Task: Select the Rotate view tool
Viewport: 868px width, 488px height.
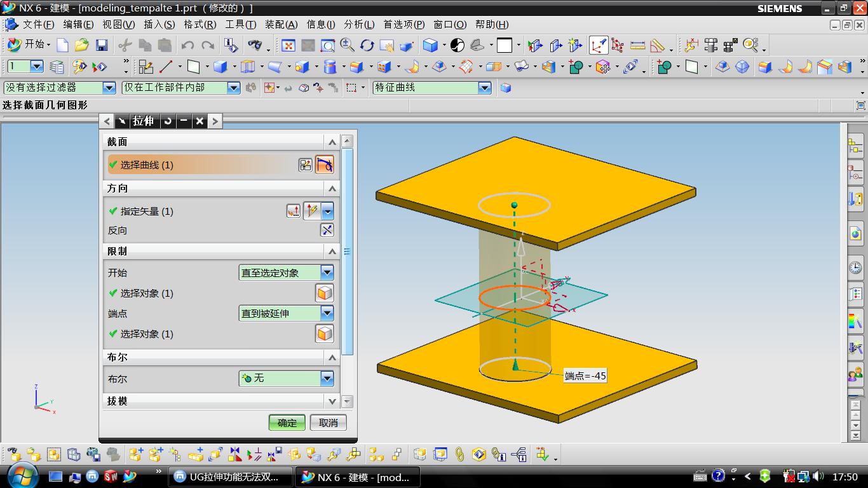Action: [x=367, y=45]
